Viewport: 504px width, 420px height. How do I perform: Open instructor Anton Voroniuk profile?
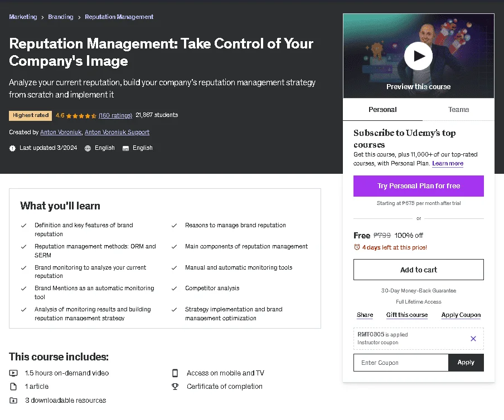pos(61,132)
